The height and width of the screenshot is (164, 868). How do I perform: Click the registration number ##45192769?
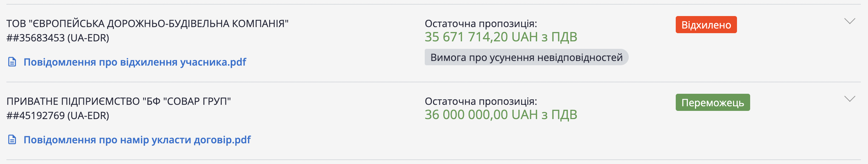36,116
